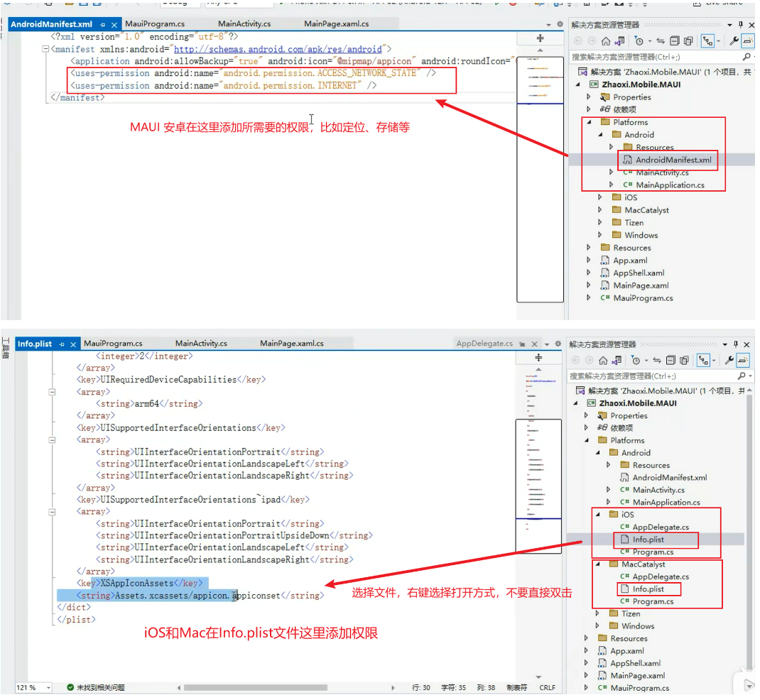Open document list dropdown above AndroidManifest.xml editor
This screenshot has height=700, width=760.
pyautogui.click(x=548, y=25)
